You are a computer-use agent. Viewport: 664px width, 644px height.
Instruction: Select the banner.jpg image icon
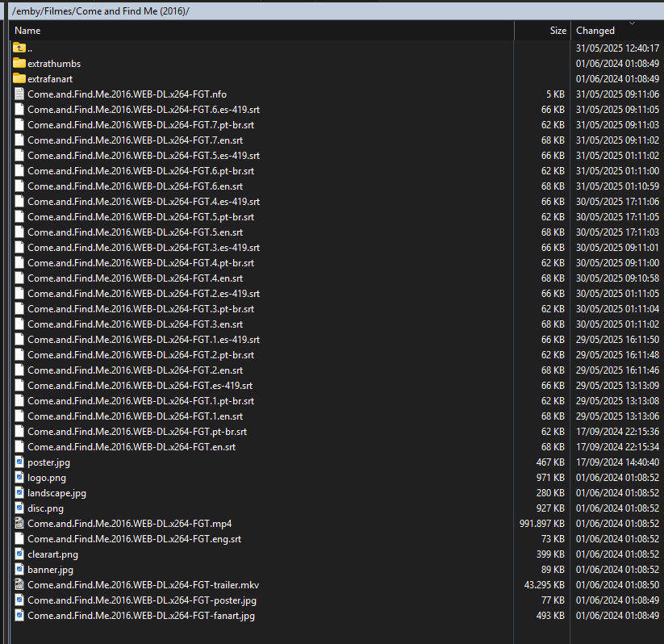pyautogui.click(x=19, y=570)
